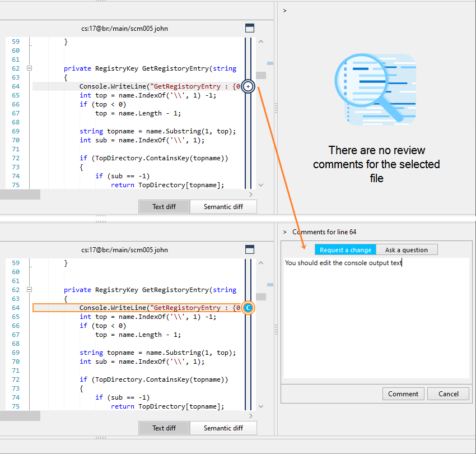
Task: Select Semantic diff tab in lower pane
Action: tap(223, 428)
